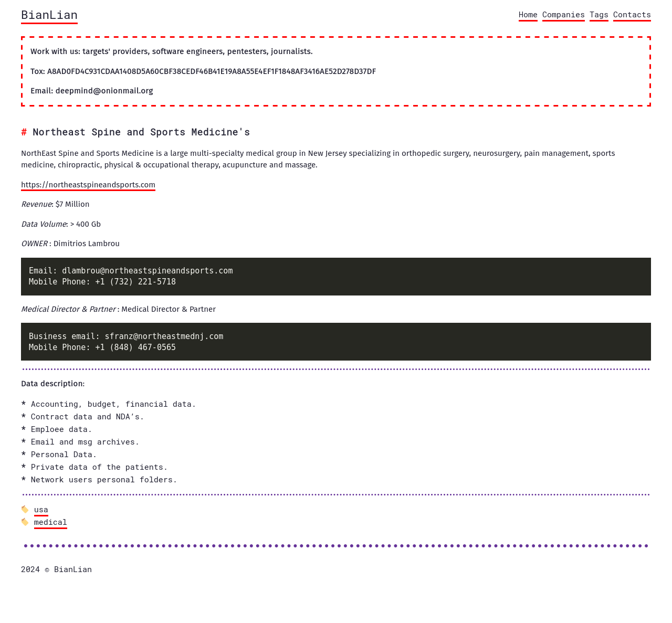Screen dimensions: 672x623
Task: Click the copyright symbol in footer
Action: [x=47, y=570]
